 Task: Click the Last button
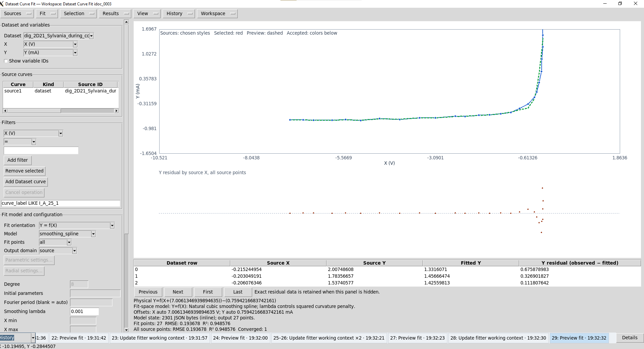pyautogui.click(x=238, y=292)
